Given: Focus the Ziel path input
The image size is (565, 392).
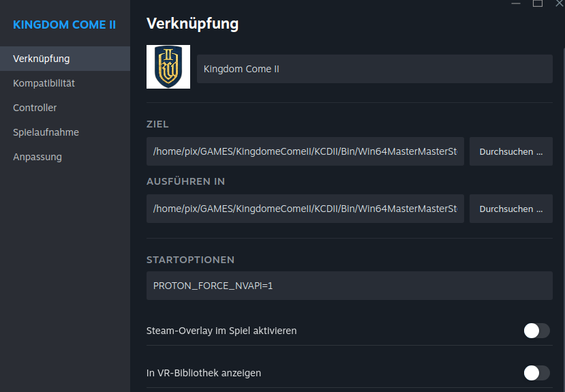Looking at the screenshot, I should coord(305,151).
